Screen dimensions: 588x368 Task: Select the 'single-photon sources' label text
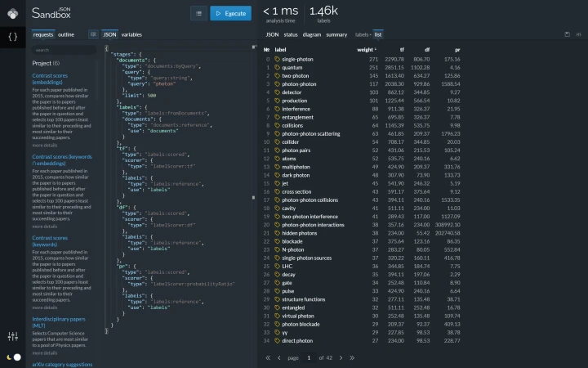pyautogui.click(x=307, y=258)
